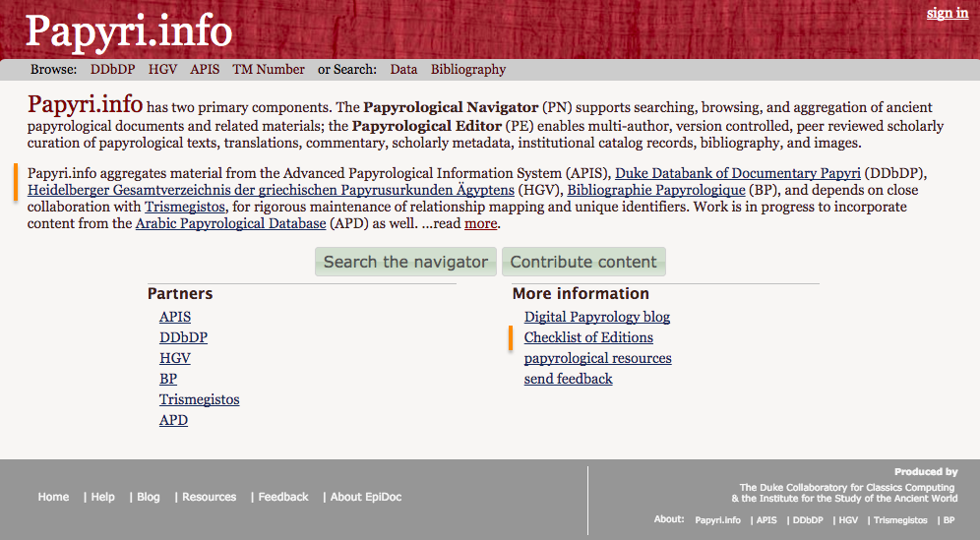This screenshot has height=540, width=980.
Task: Open About HGV footer link
Action: tap(848, 520)
